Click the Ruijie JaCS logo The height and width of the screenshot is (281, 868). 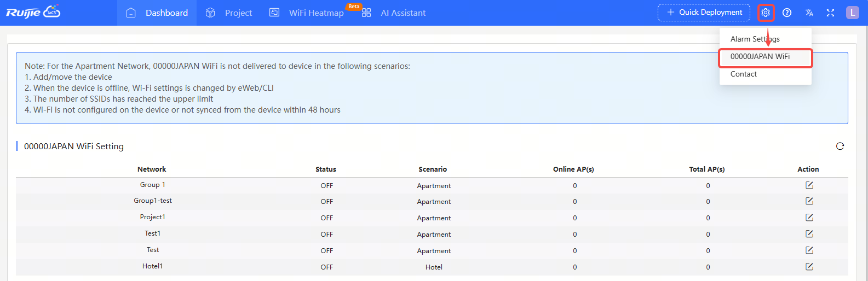pyautogui.click(x=33, y=12)
